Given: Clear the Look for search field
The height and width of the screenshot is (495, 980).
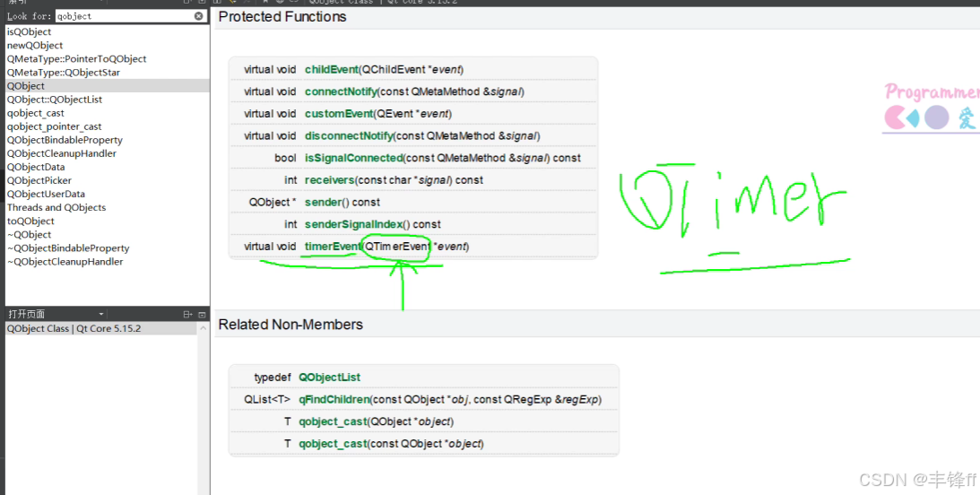Looking at the screenshot, I should [x=199, y=16].
